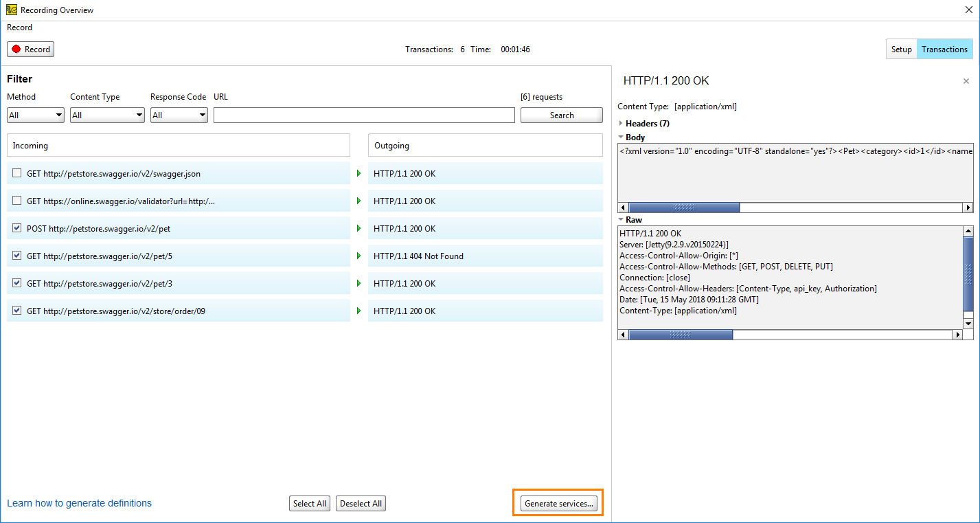Open the Record menu

coord(19,27)
